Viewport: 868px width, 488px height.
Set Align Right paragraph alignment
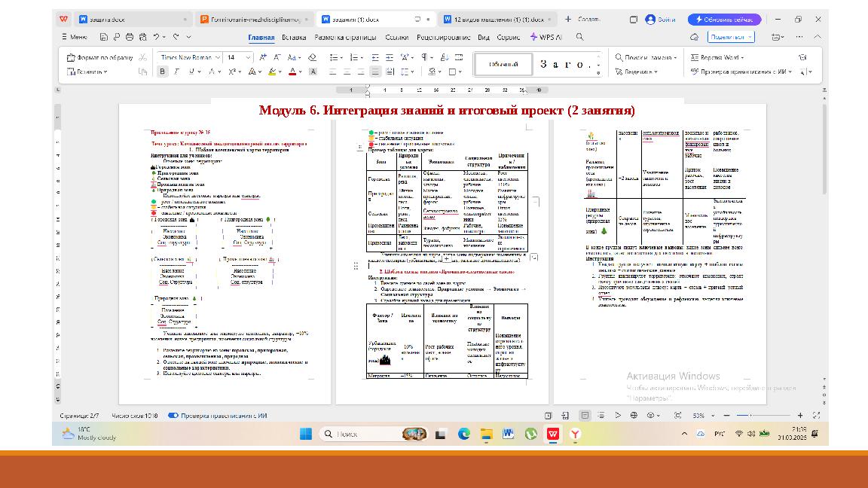click(361, 72)
